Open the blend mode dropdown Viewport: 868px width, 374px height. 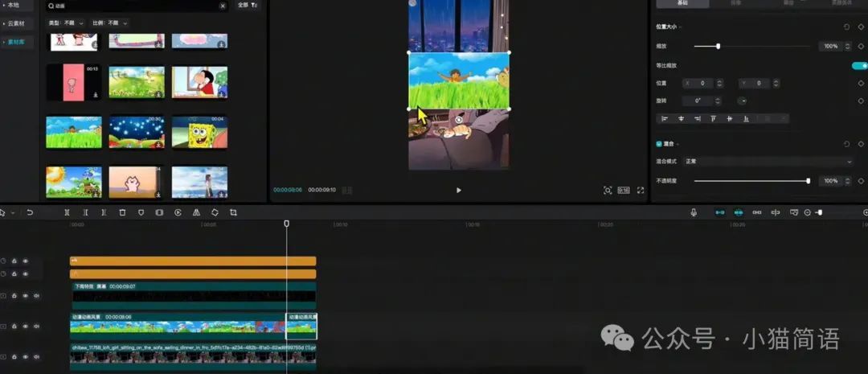pos(769,161)
